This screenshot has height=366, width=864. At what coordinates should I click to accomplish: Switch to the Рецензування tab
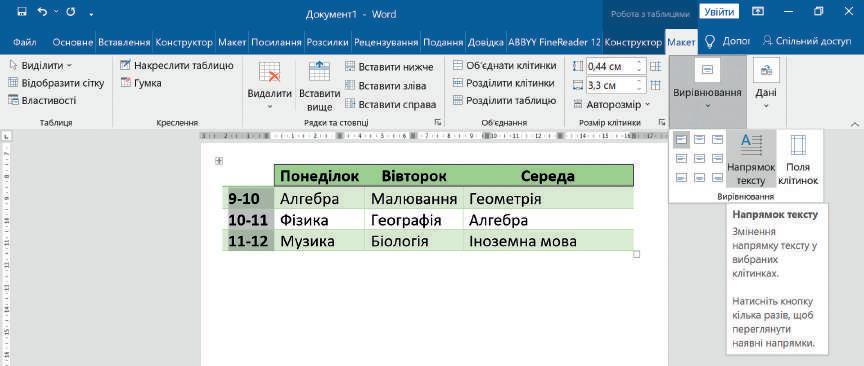[x=386, y=42]
